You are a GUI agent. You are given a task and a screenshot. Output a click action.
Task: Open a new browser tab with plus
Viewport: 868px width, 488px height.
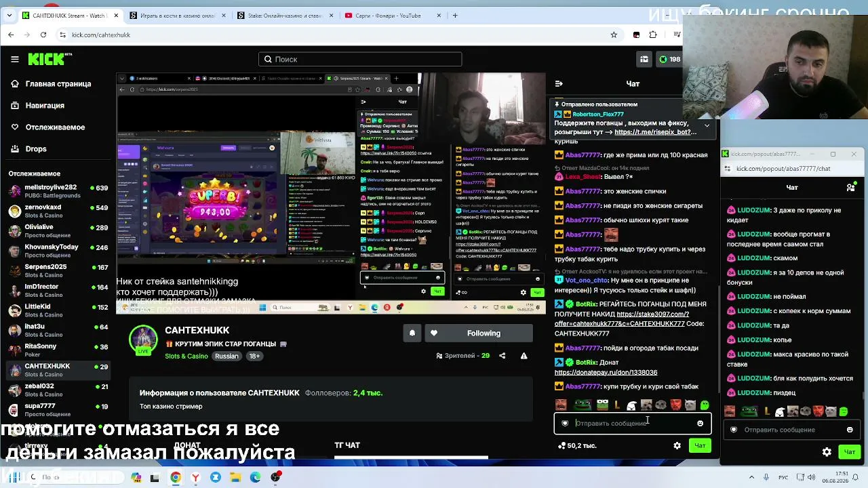[x=455, y=16]
